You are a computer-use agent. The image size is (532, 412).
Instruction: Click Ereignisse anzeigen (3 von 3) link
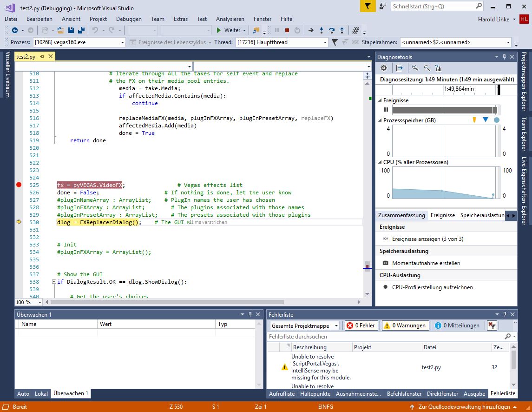427,239
